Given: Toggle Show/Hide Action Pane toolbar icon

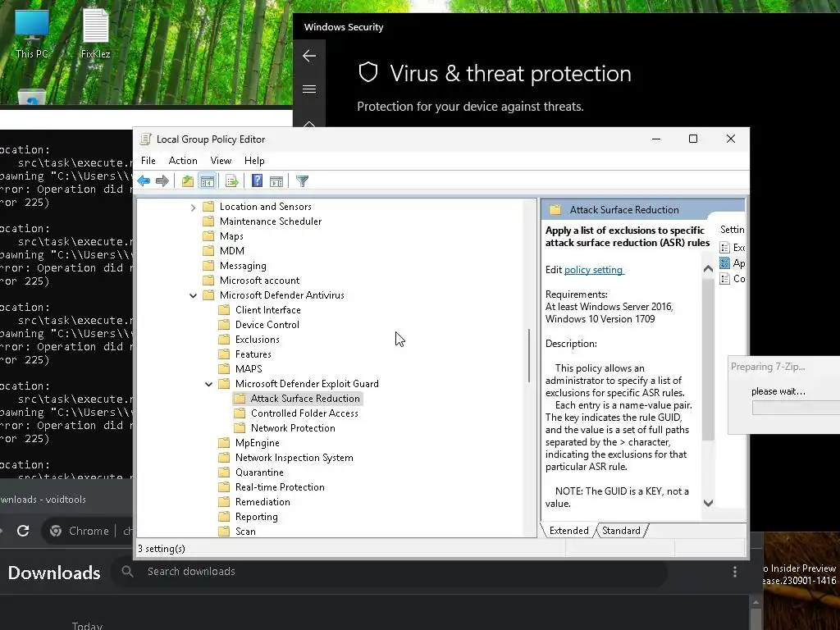Looking at the screenshot, I should [276, 181].
